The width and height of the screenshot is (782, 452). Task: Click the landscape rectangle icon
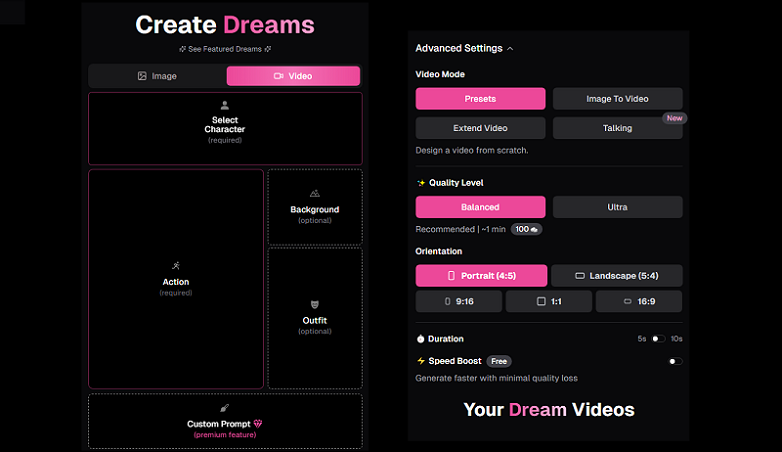(x=580, y=275)
